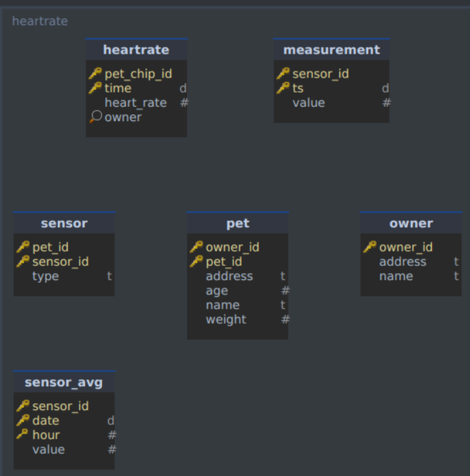This screenshot has height=476, width=470.
Task: Click key icon next to sensor's pet_id
Action: 23,247
